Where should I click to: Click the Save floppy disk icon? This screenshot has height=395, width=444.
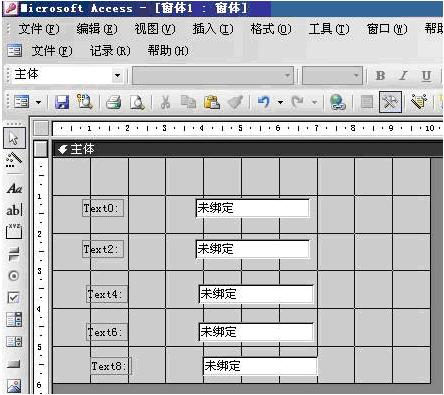62,102
